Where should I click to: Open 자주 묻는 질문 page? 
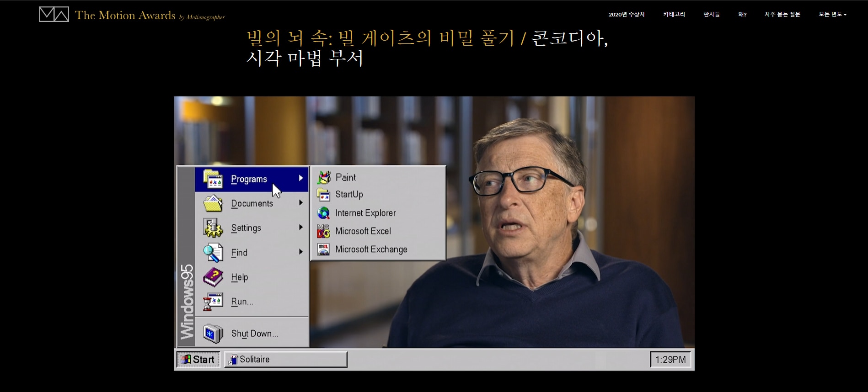[x=782, y=15]
